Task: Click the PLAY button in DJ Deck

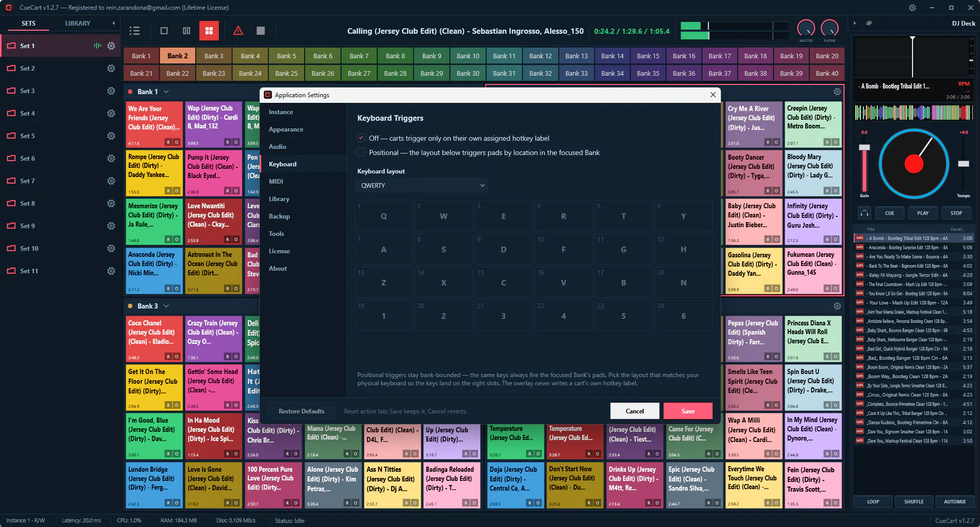Action: click(923, 213)
